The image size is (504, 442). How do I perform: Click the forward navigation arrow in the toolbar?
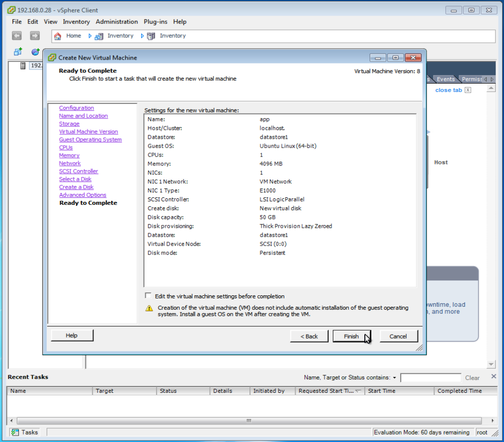35,36
